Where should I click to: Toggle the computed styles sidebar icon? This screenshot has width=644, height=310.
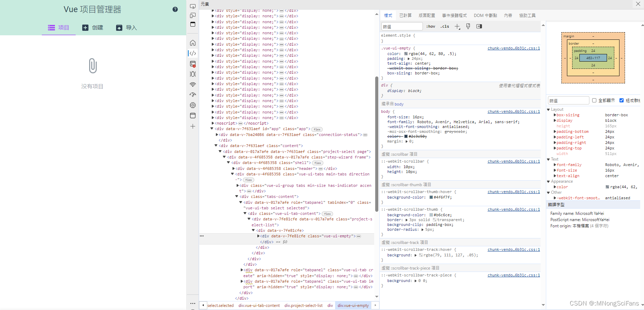(479, 26)
